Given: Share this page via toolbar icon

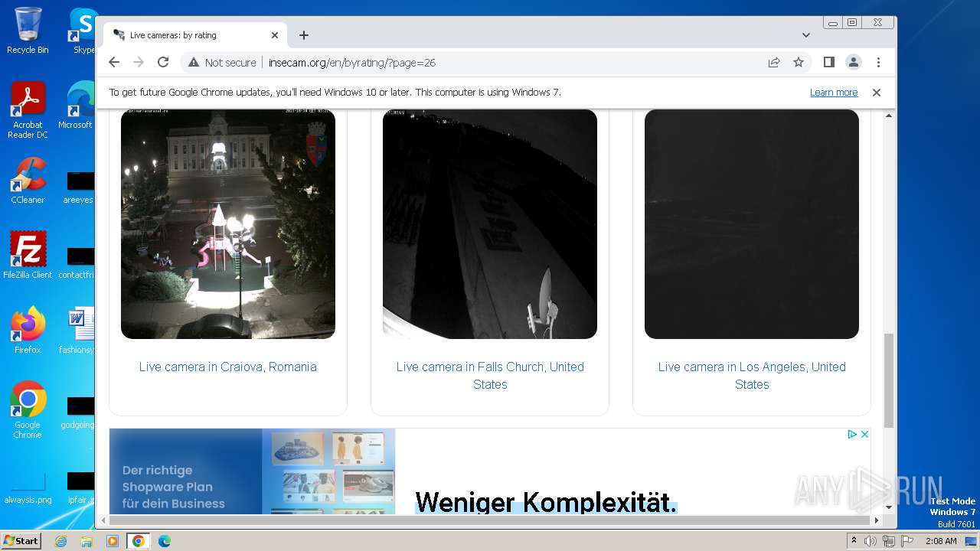Looking at the screenshot, I should coord(774,62).
